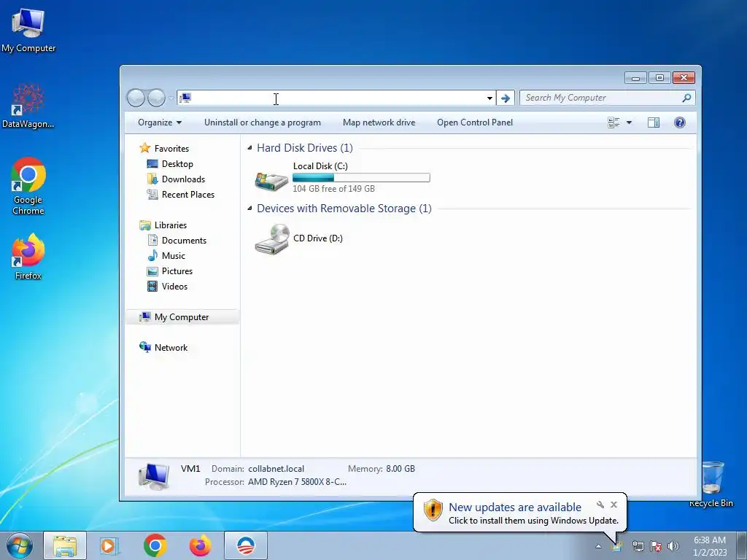Click the blue circular app on taskbar
Viewport: 747px width, 560px height.
(x=246, y=545)
